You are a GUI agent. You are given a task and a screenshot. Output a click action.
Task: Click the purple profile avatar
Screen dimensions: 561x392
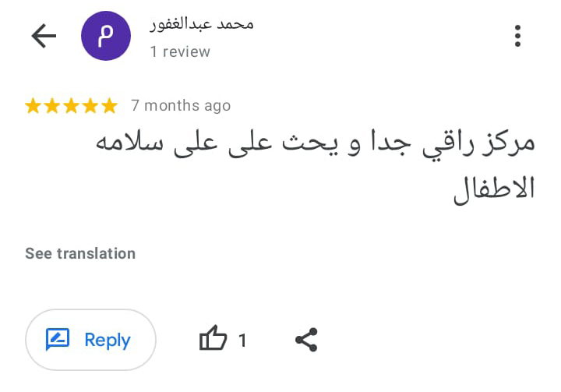pyautogui.click(x=106, y=36)
